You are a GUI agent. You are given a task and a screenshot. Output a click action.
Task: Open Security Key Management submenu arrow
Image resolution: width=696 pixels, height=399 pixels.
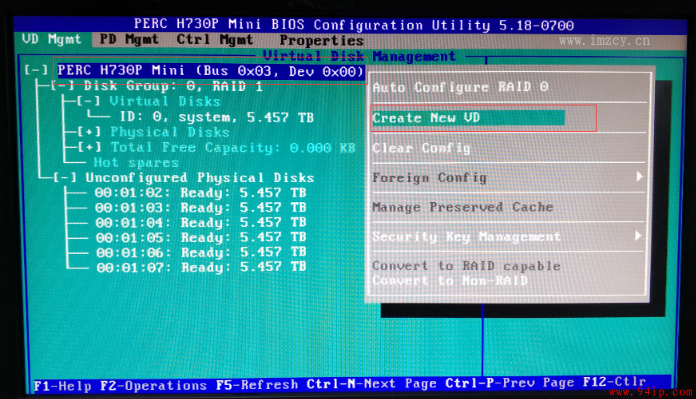point(638,235)
